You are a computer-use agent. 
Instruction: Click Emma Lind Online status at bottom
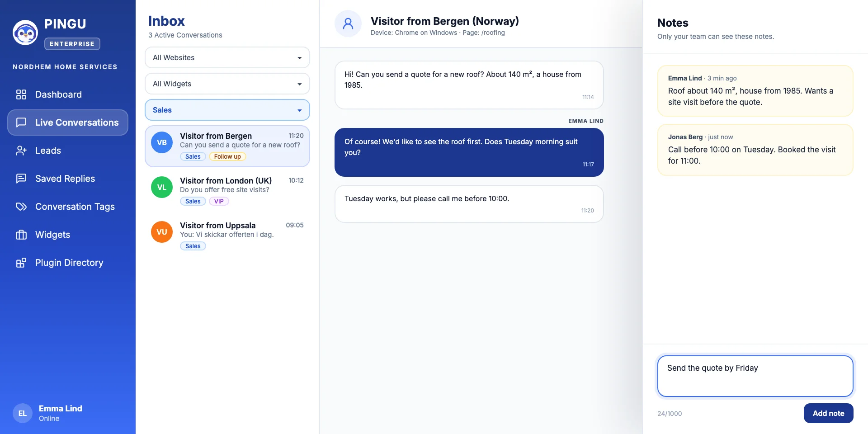coord(49,419)
